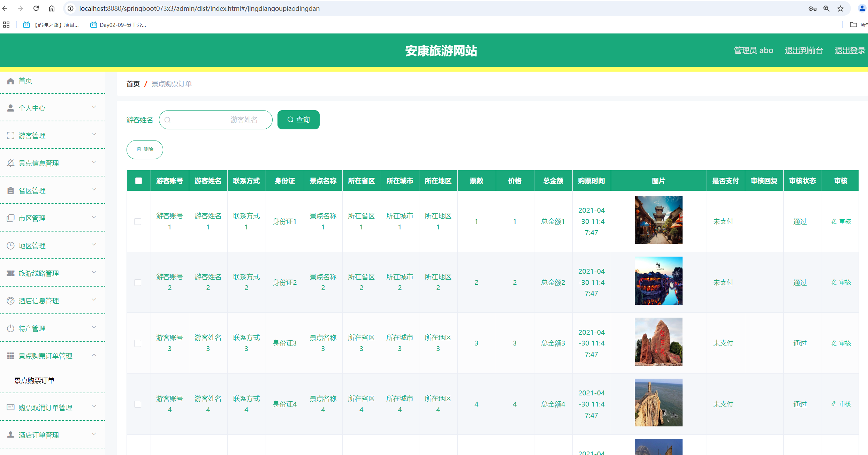Viewport: 868px width, 455px height.
Task: Click the clock icon beside 地区管理
Action: [10, 246]
